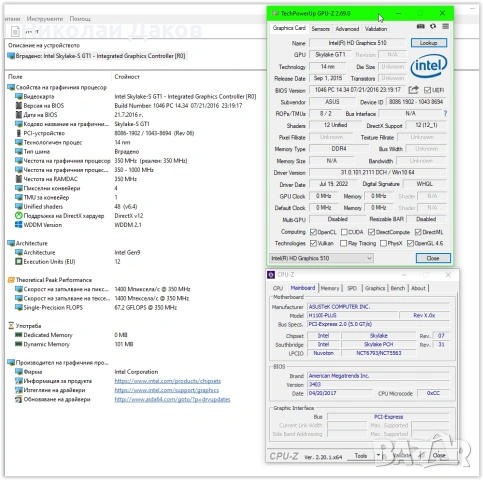Click the GPU-Z screenshot camera icon
Image resolution: width=483 pixels, height=480 pixels.
point(420,27)
